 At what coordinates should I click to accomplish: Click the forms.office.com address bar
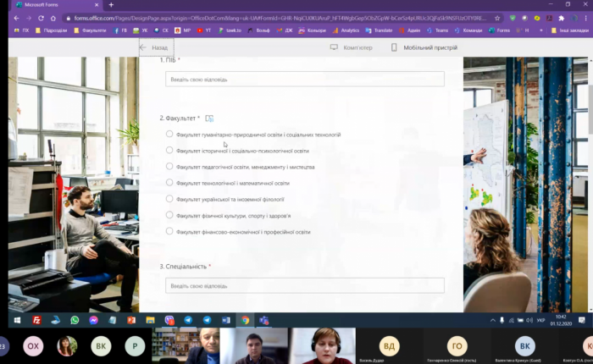click(280, 18)
